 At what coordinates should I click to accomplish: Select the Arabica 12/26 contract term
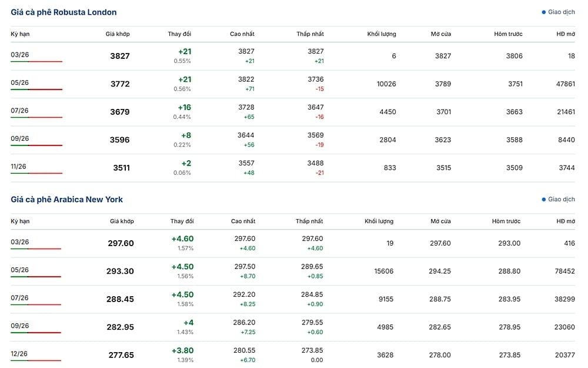[20, 354]
